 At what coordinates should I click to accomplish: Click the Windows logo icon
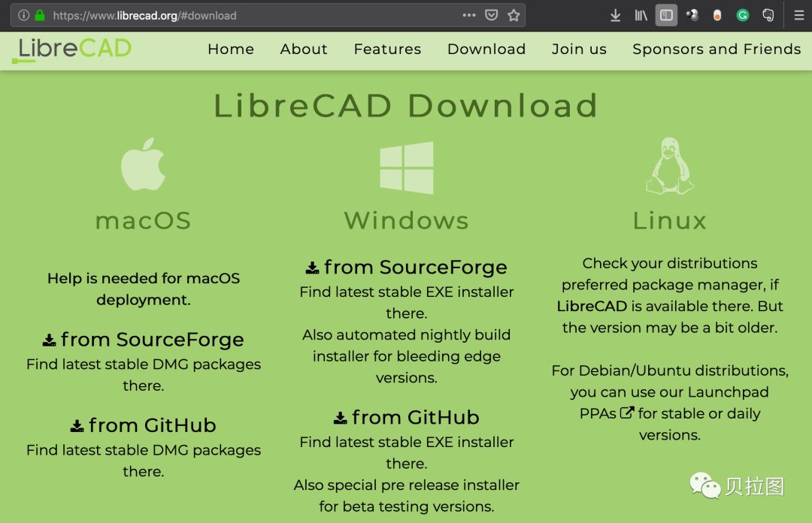coord(407,168)
